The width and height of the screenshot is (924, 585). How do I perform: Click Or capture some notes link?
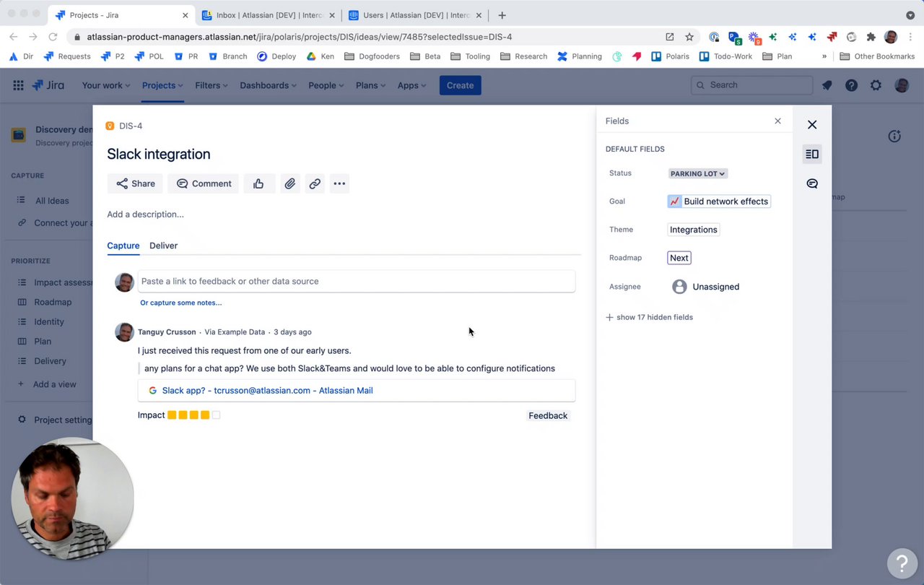180,303
